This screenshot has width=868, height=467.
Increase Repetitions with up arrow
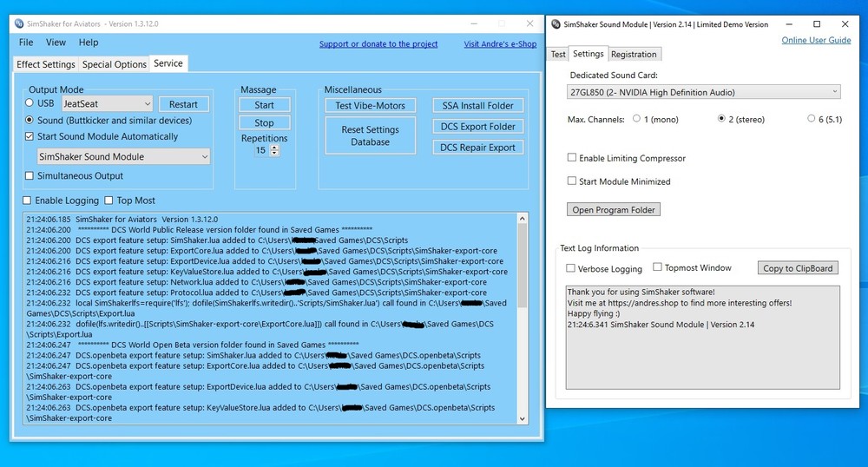[x=274, y=148]
